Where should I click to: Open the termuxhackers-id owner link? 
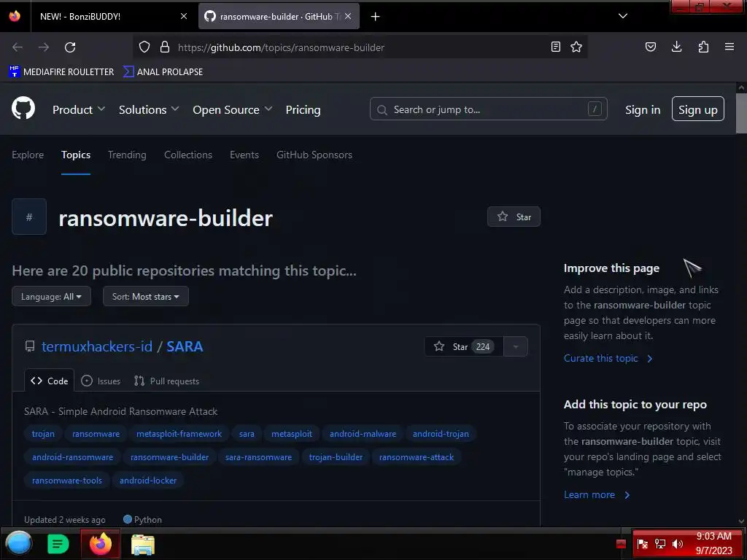97,346
